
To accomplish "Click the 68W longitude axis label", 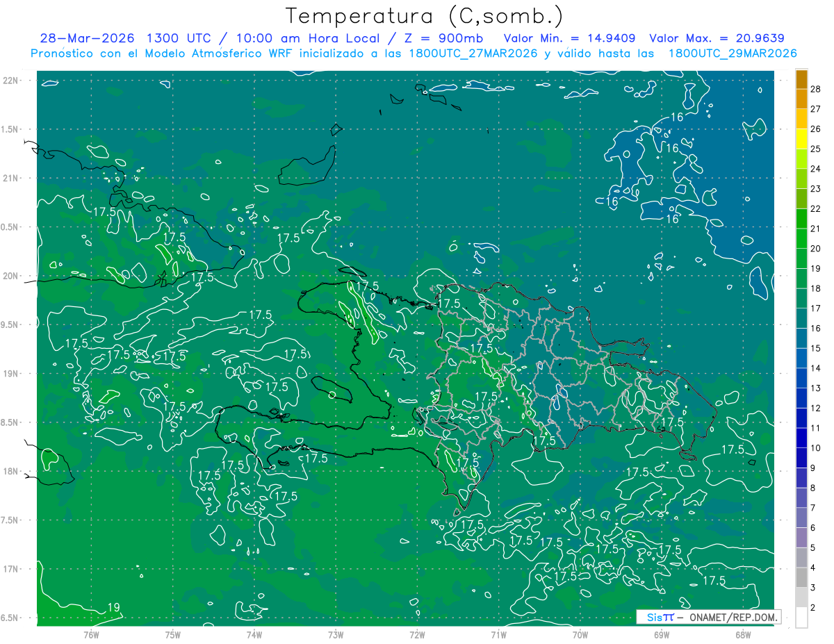I will click(743, 634).
